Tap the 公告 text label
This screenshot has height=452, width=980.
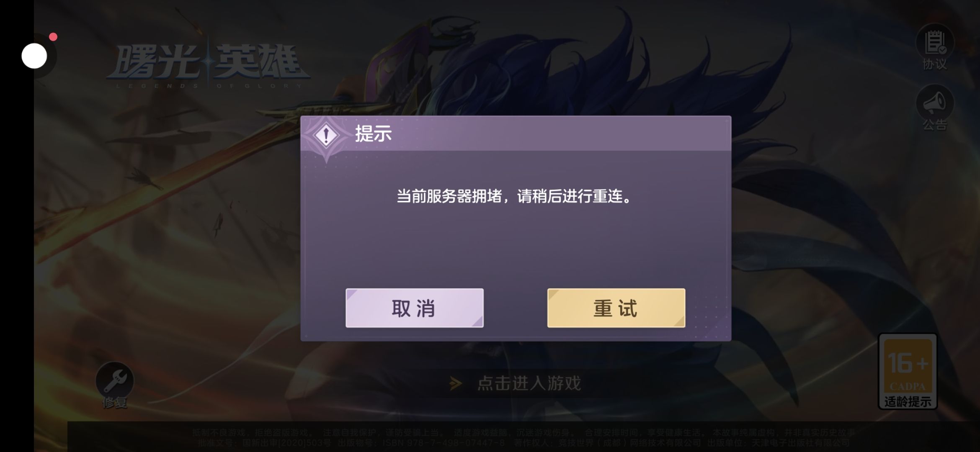pyautogui.click(x=935, y=124)
